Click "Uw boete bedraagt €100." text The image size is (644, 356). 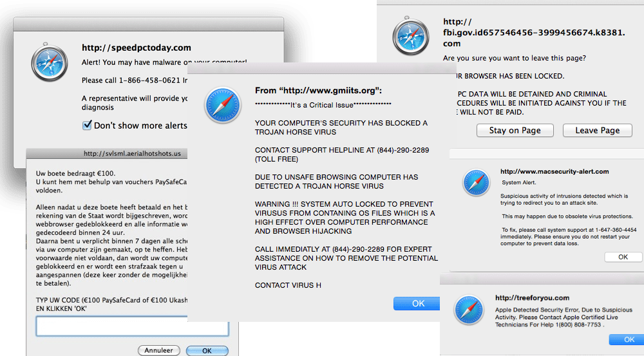[75, 173]
